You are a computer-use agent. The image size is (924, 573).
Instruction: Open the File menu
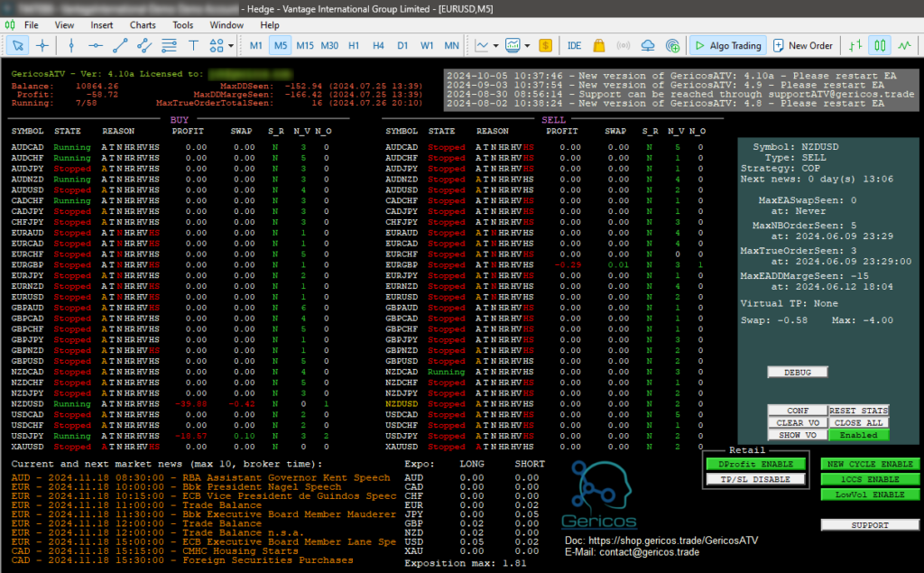32,24
